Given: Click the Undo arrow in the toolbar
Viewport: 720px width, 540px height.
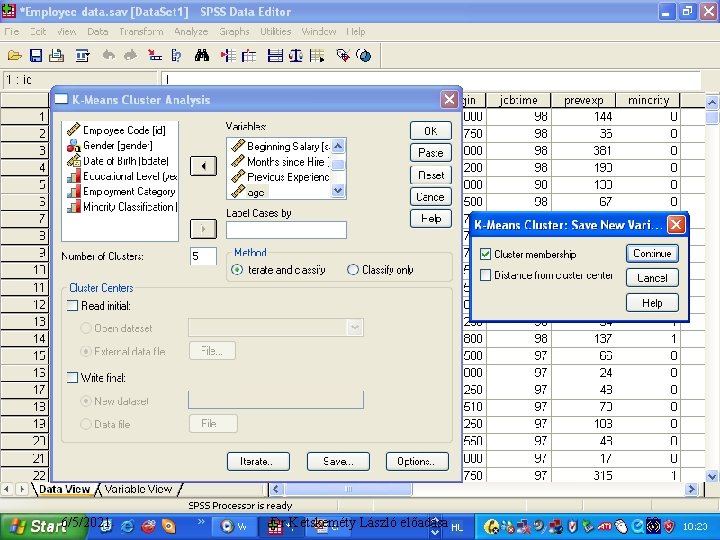Looking at the screenshot, I should point(108,56).
